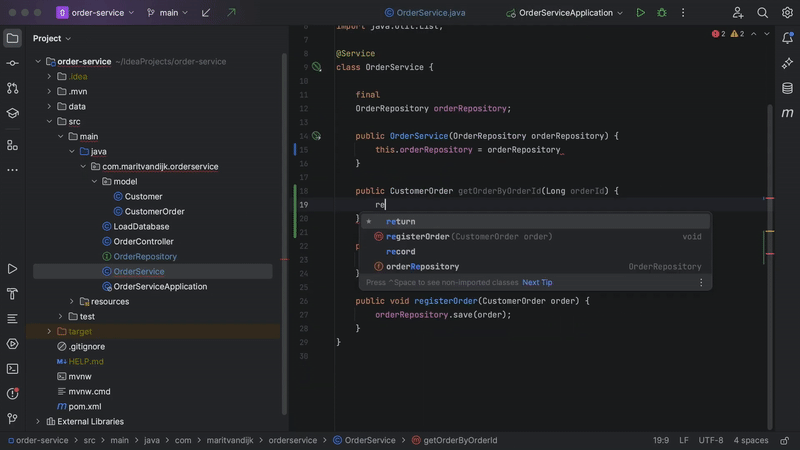Expand the .idea folder

pyautogui.click(x=49, y=77)
